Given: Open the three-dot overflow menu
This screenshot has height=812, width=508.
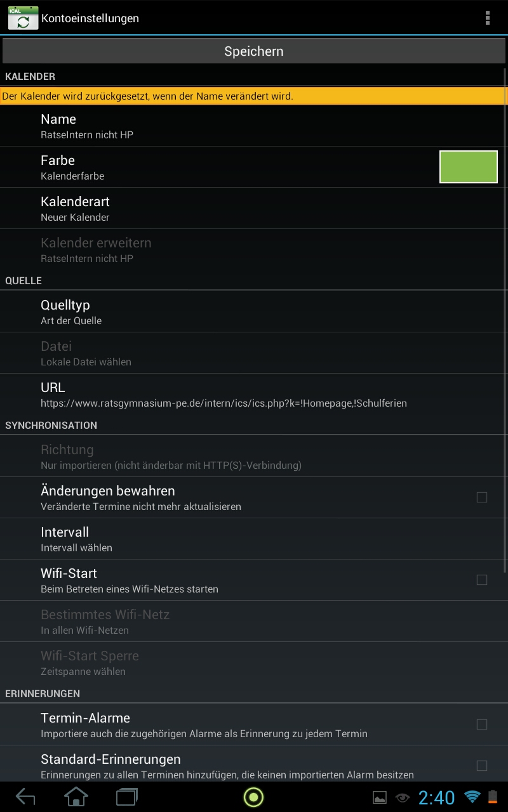Looking at the screenshot, I should pos(487,18).
